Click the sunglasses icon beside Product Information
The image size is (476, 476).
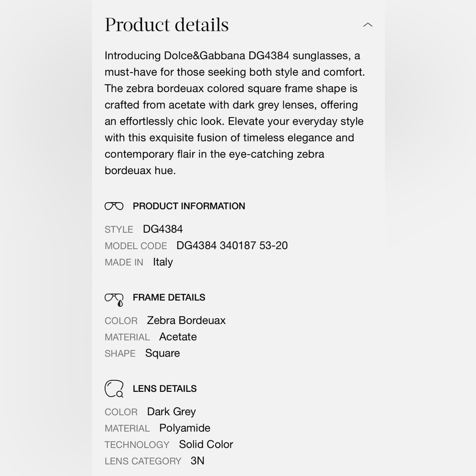(114, 206)
